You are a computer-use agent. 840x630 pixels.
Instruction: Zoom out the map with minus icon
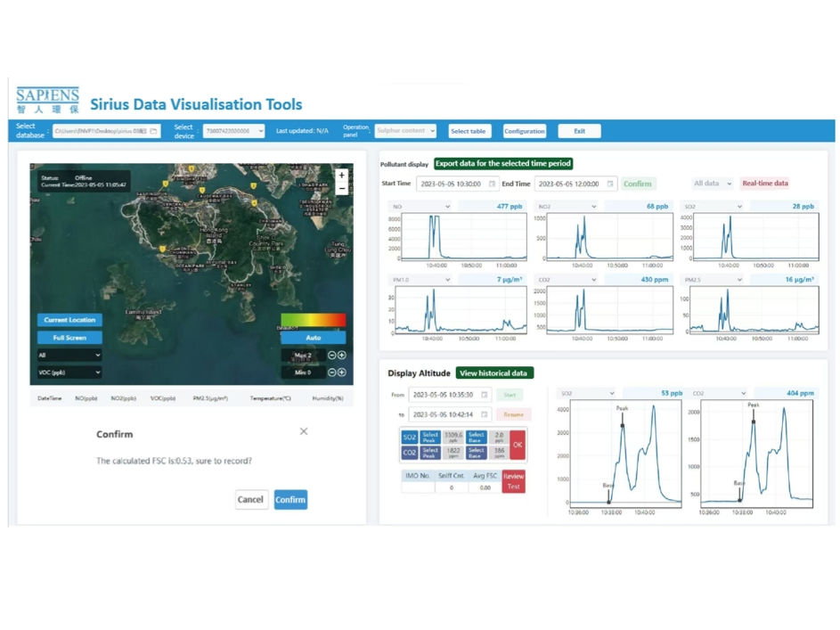(x=341, y=189)
